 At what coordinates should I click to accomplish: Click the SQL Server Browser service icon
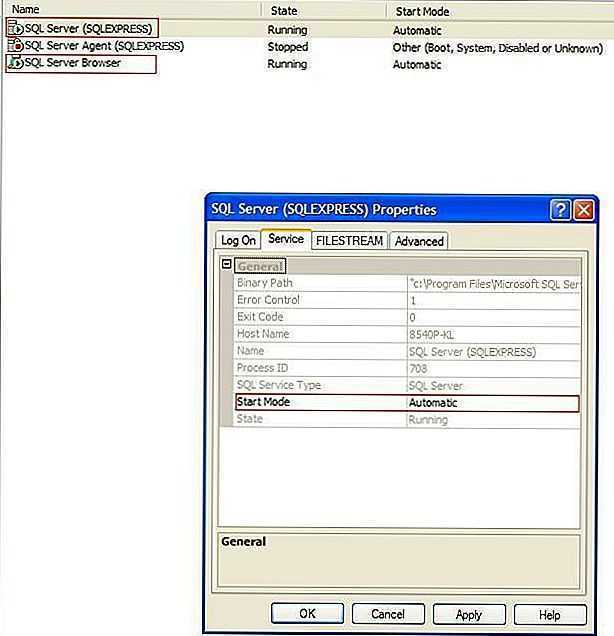click(x=15, y=64)
